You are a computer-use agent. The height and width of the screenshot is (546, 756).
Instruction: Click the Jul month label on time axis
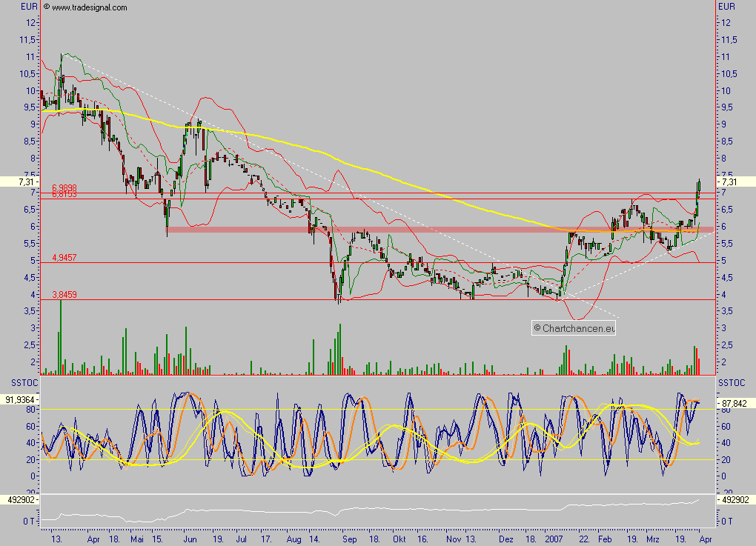241,539
